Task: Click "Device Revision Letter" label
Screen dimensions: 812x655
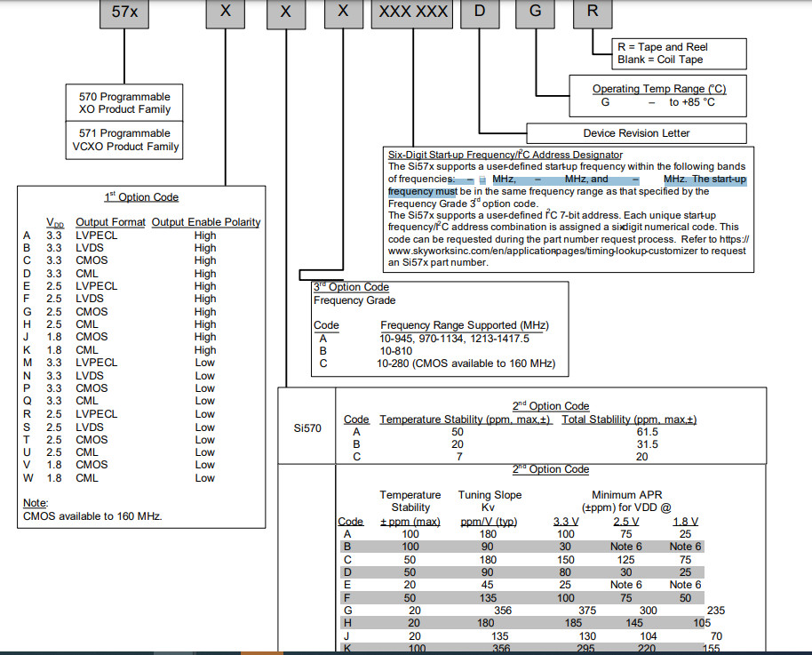Action: tap(636, 133)
